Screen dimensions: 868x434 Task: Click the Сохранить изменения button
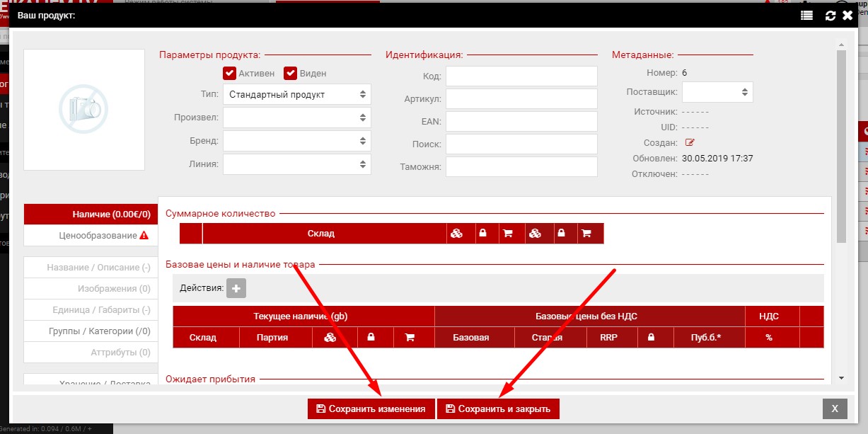point(371,409)
